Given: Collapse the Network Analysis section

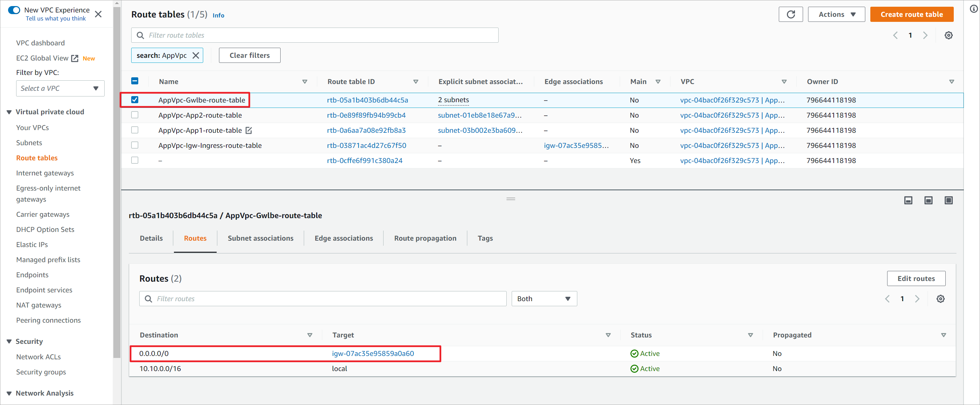Looking at the screenshot, I should 9,394.
